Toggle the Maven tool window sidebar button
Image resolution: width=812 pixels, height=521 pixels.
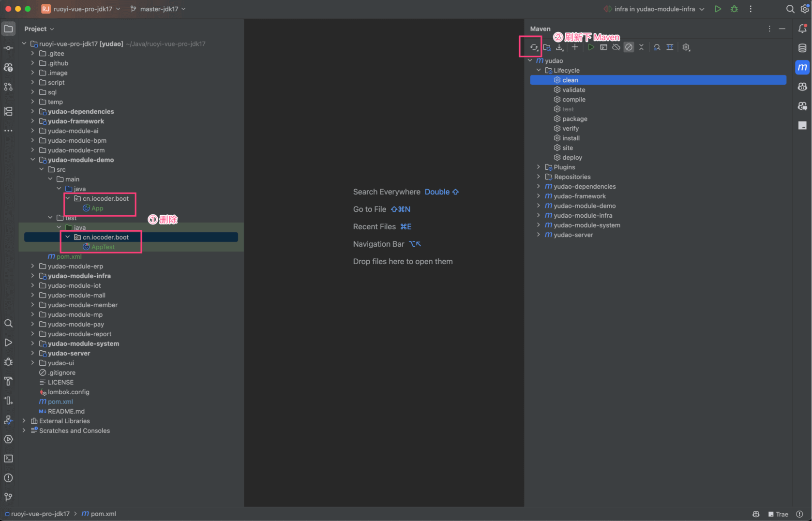point(802,67)
